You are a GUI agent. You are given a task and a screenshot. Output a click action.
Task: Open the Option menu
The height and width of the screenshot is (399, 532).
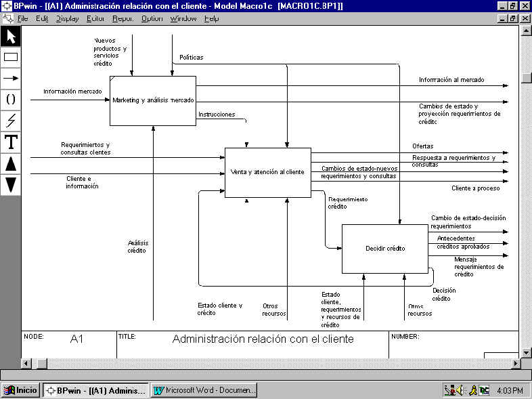tap(152, 19)
